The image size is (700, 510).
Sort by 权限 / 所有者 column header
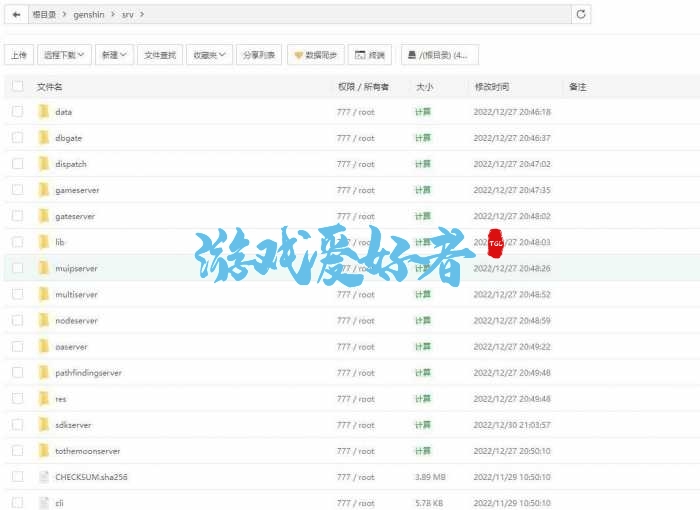[363, 87]
